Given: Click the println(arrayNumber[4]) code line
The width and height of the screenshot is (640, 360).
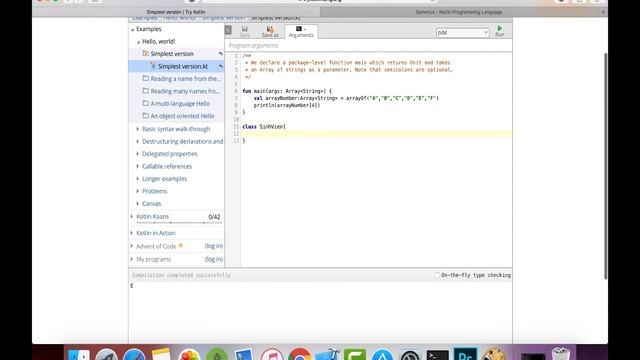Looking at the screenshot, I should point(287,105).
